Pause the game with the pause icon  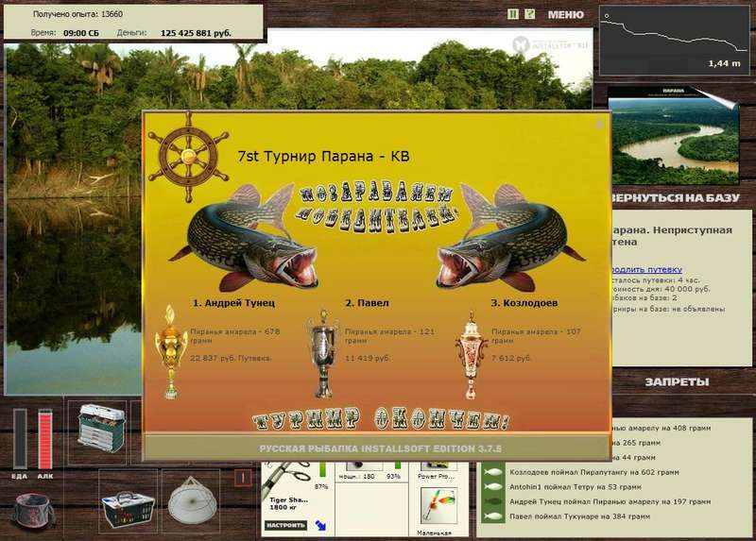point(513,14)
